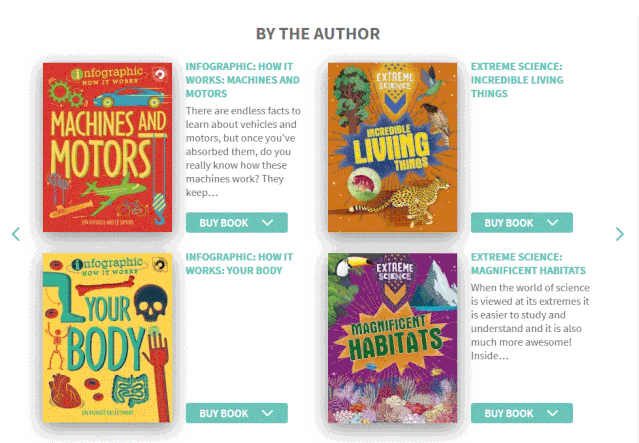Expand Buy Book chevron for Incredible Living Things
Screen dimensions: 639x443
tap(553, 223)
